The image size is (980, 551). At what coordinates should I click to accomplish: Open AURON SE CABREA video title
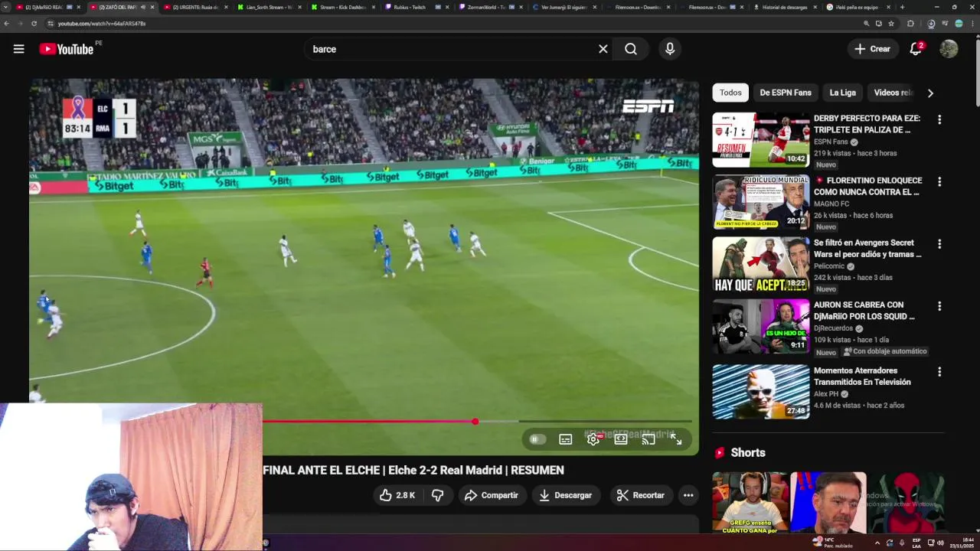coord(864,310)
